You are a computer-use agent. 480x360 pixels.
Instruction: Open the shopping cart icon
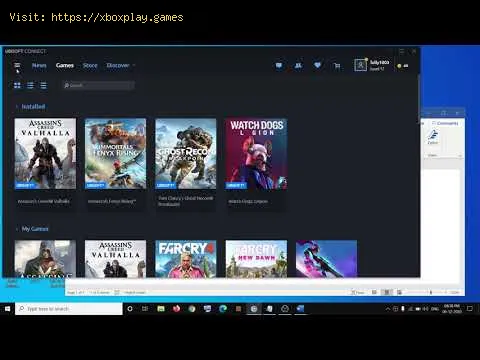337,66
